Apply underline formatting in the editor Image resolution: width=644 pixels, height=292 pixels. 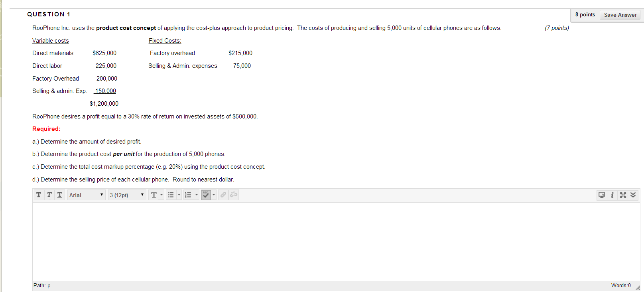click(x=59, y=195)
